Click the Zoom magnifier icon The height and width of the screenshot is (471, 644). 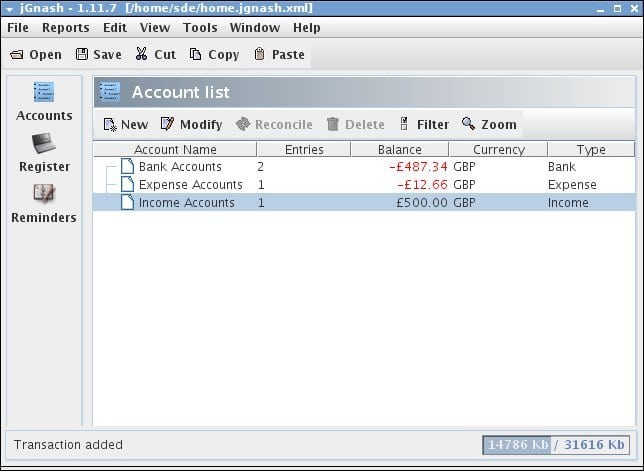[468, 124]
